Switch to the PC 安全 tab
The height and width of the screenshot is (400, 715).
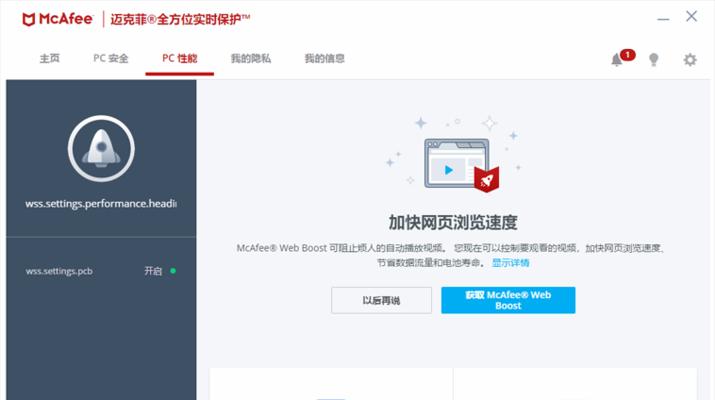pyautogui.click(x=111, y=58)
